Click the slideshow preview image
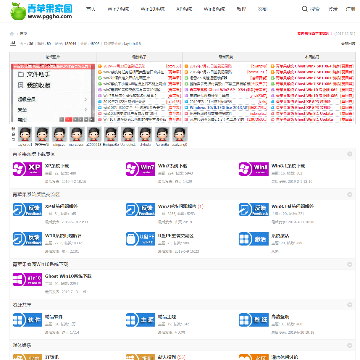The image size is (360, 360). 53,93
